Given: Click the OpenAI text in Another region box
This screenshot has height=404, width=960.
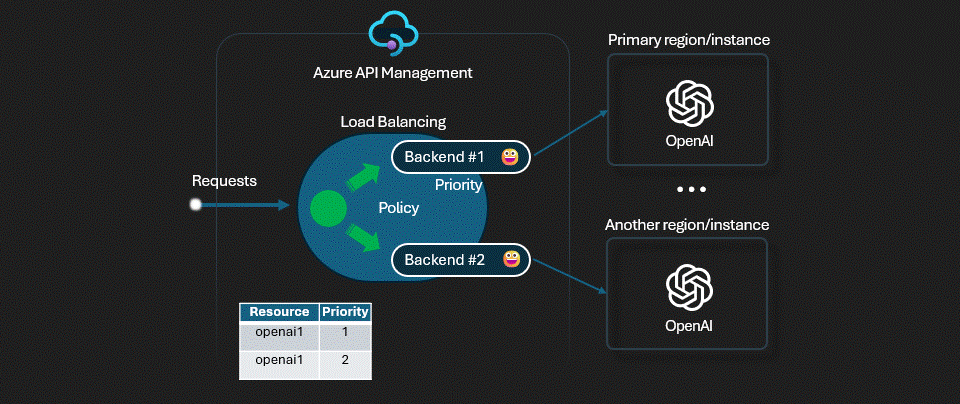Looking at the screenshot, I should pos(689,325).
